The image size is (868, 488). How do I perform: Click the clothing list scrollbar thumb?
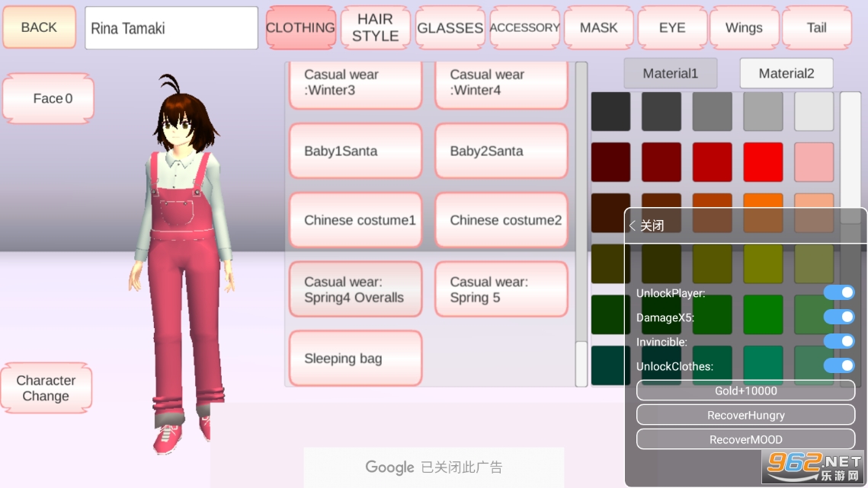(581, 363)
